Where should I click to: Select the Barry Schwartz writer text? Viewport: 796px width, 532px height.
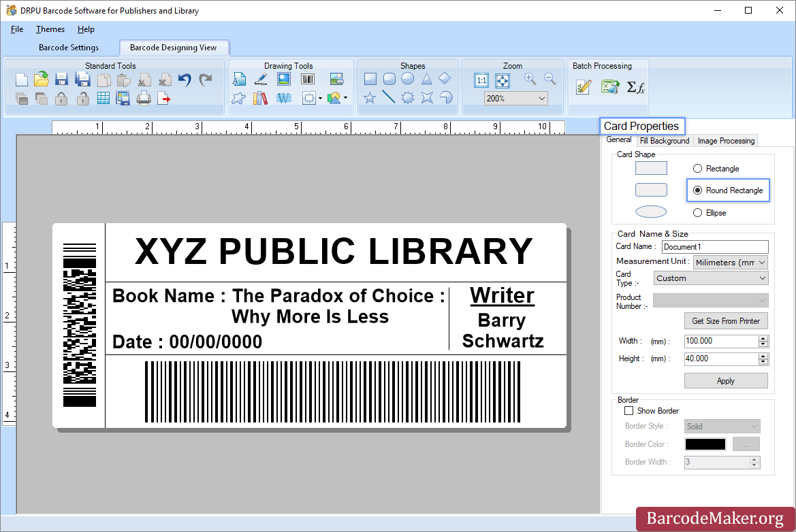[x=503, y=331]
